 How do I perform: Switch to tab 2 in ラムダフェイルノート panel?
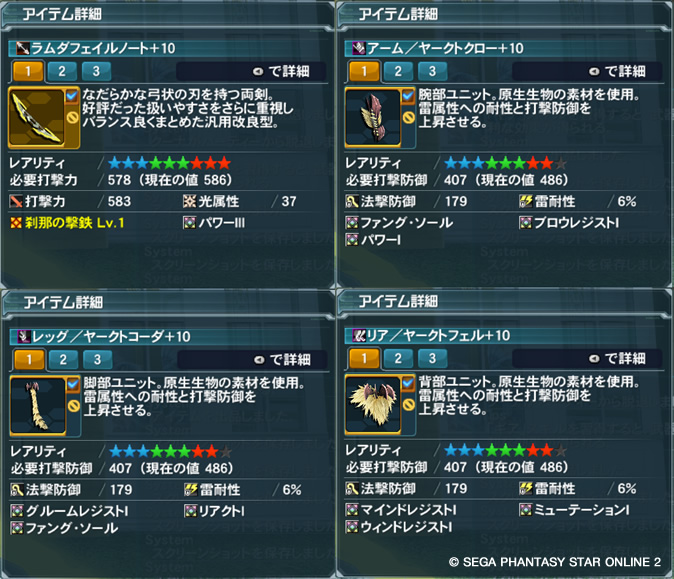point(62,71)
